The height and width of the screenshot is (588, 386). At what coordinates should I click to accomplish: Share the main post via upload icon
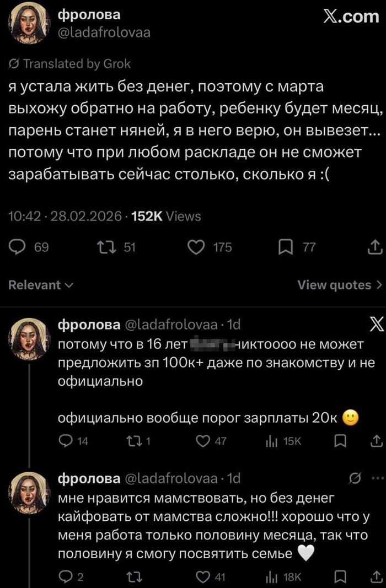(x=372, y=247)
